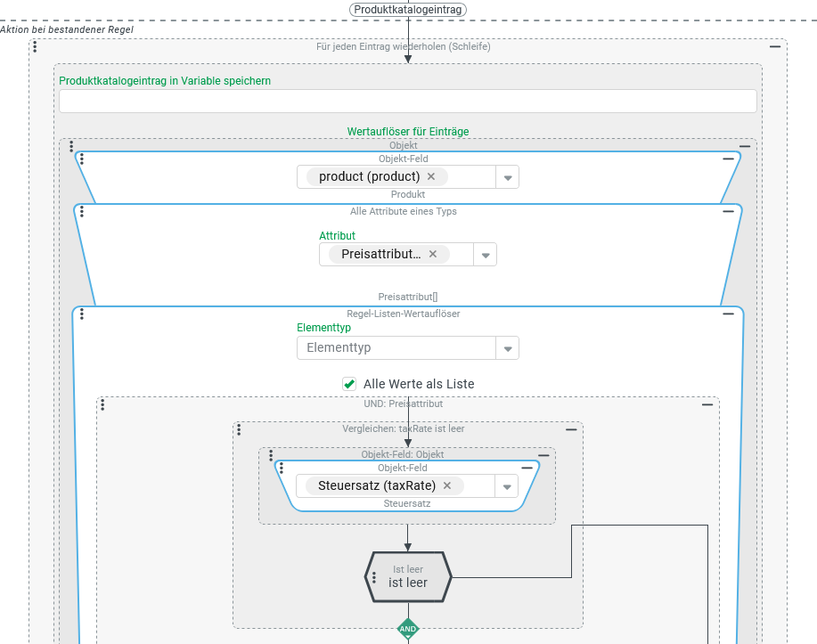
Task: Open the product Objekt-Feld dropdown arrow
Action: (x=507, y=177)
